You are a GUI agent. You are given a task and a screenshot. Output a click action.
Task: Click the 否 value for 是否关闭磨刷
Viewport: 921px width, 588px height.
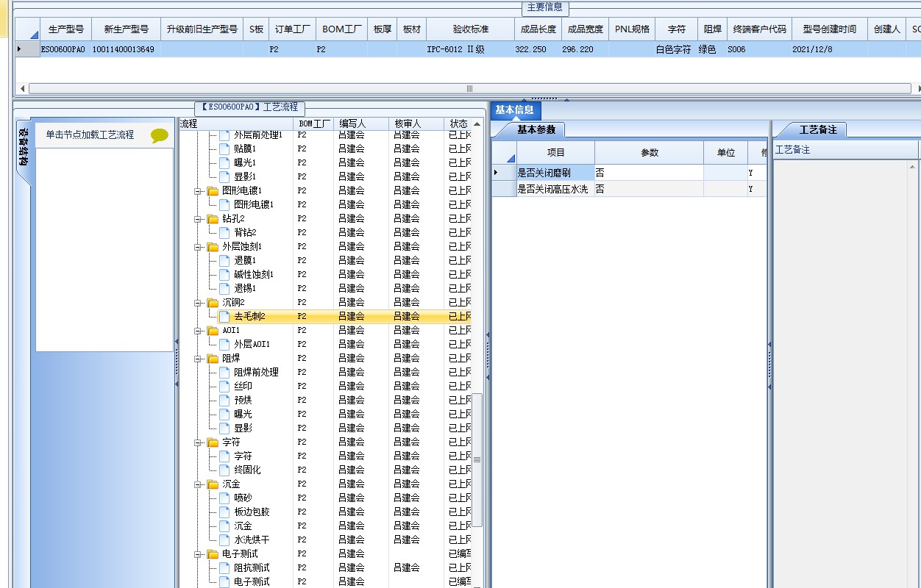coord(649,173)
